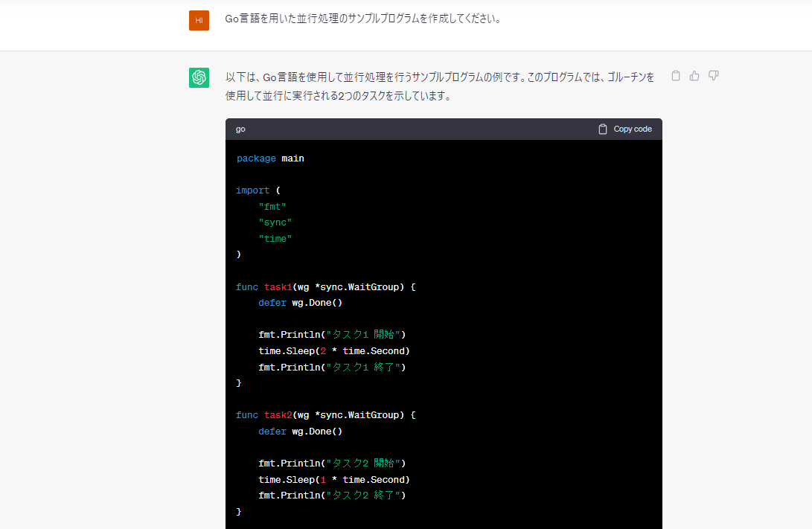Click the "time" import string

click(275, 239)
